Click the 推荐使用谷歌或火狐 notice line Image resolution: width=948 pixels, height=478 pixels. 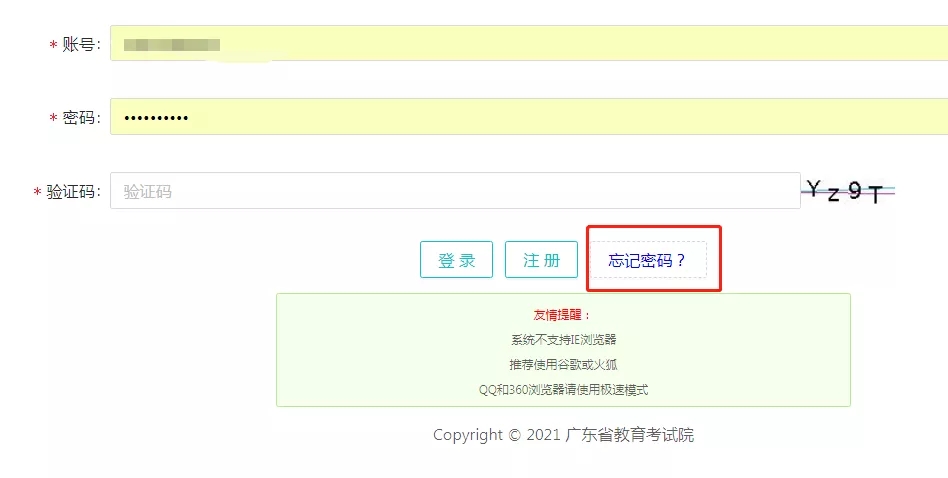tap(563, 364)
